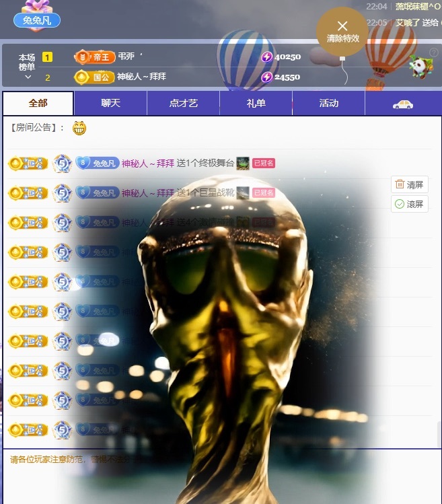Open the 活动 activity tab
442x504 pixels.
(x=328, y=103)
